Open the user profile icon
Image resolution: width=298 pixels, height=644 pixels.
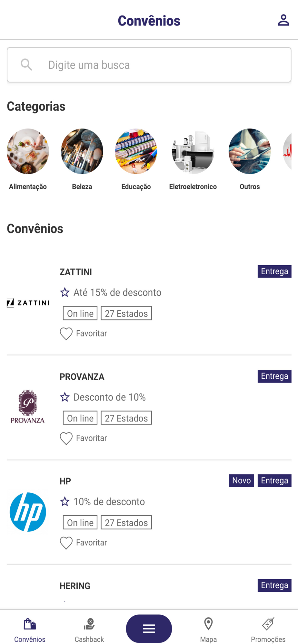283,20
